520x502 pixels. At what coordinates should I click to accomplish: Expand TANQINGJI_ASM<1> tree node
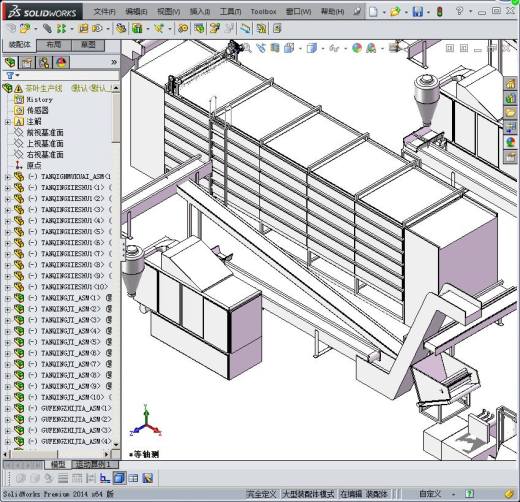tap(8, 298)
